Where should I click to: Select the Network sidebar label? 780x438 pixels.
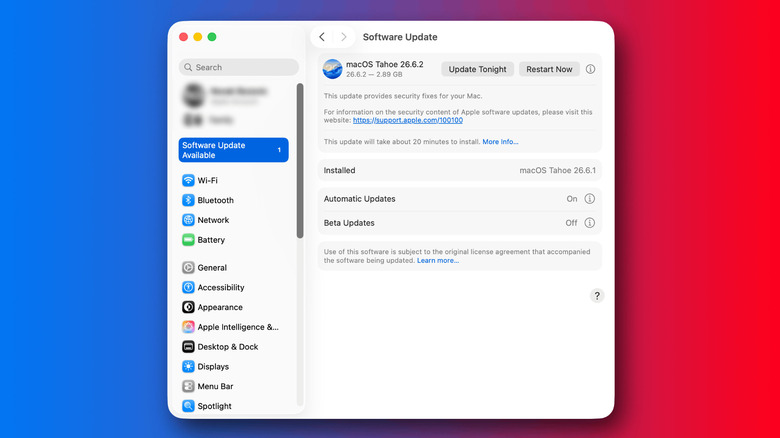213,220
